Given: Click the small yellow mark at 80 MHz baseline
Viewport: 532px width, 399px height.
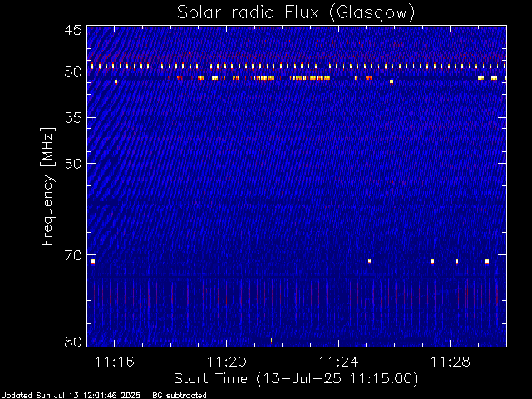Looking at the screenshot, I should pyautogui.click(x=271, y=341).
